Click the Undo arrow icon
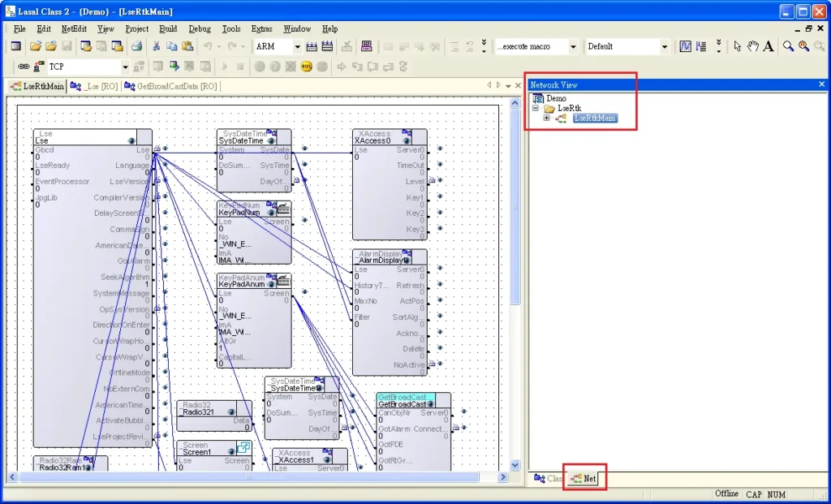Viewport: 831px width, 504px height. (x=208, y=46)
